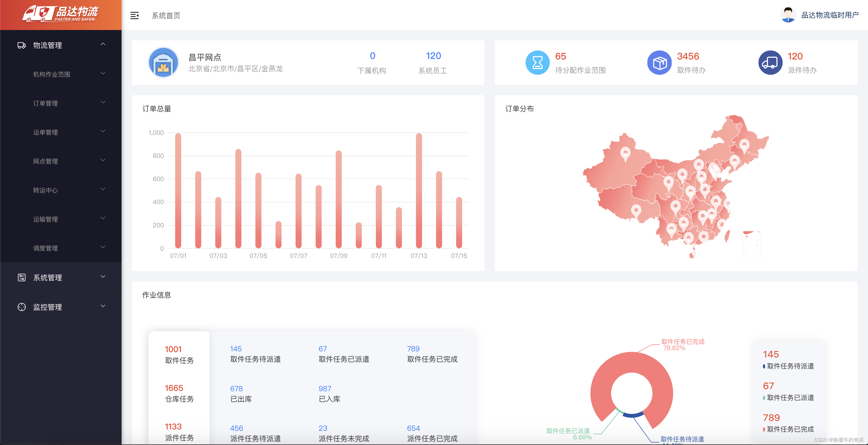This screenshot has height=445, width=868.
Task: Click the box icon for 取件待办
Action: tap(660, 62)
